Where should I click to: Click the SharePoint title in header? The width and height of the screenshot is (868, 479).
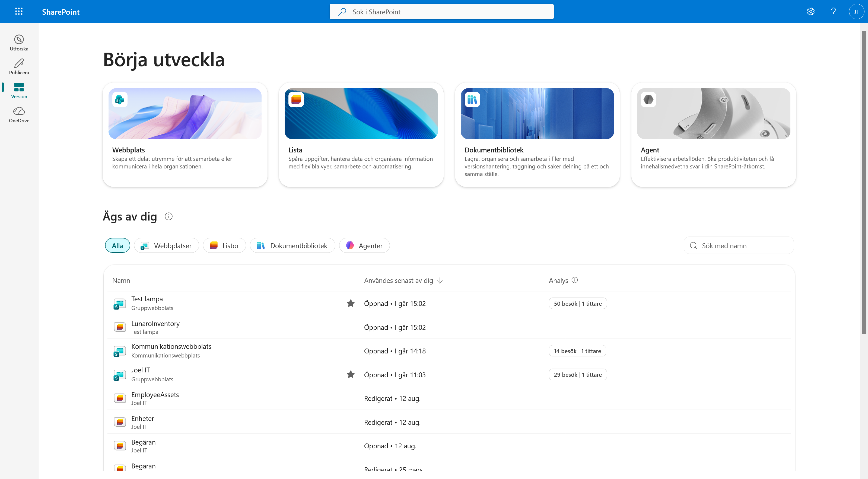pos(61,12)
